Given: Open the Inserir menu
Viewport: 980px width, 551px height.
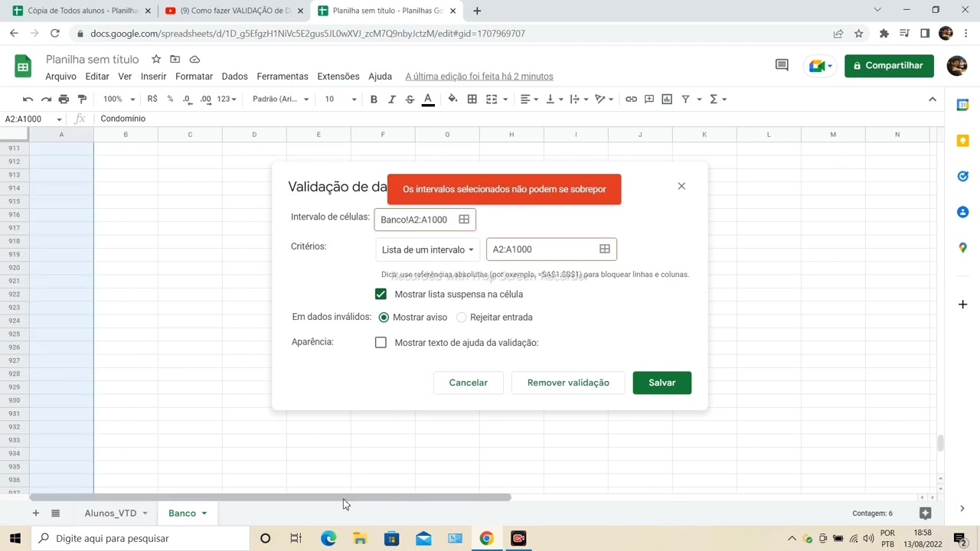Looking at the screenshot, I should (153, 77).
